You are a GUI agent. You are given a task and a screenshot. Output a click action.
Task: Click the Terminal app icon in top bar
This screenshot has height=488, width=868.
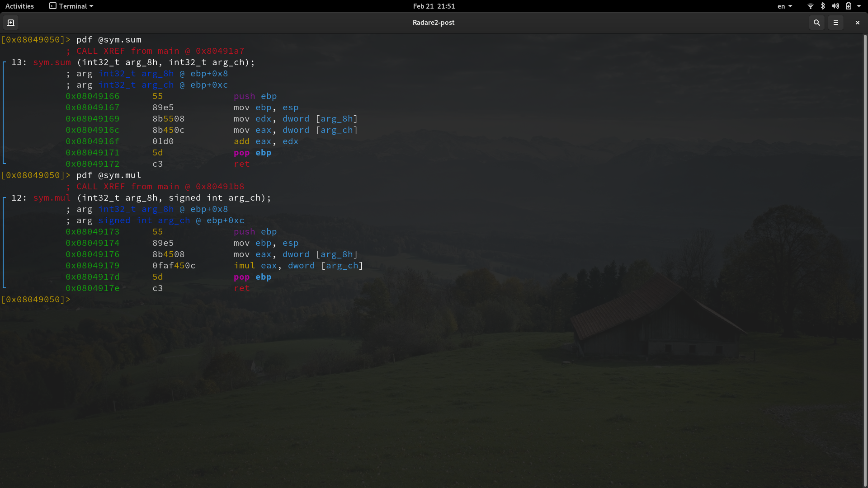tap(53, 6)
